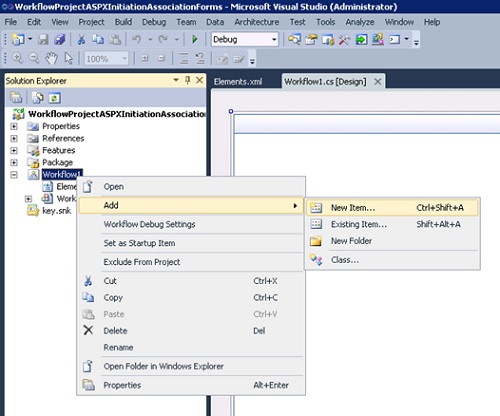Click the Refresh icon in Solution Explorer
Viewport: 500px width, 416px height.
pos(54,98)
